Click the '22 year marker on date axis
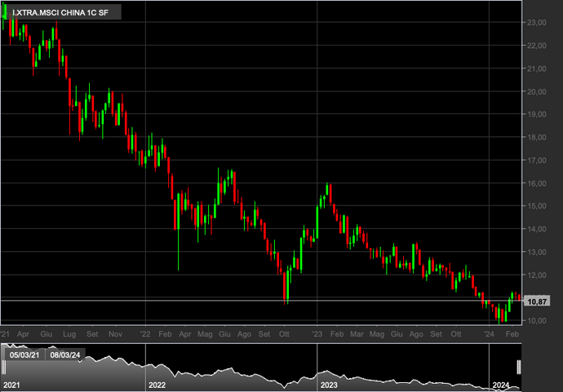The height and width of the screenshot is (392, 563). tap(145, 334)
